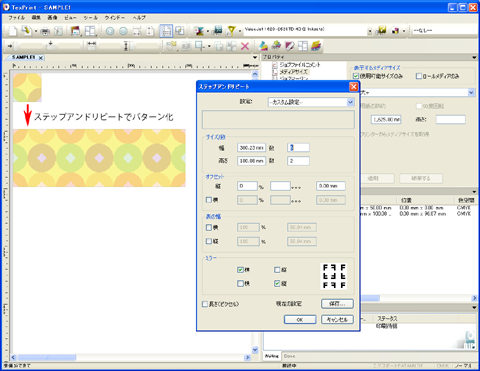This screenshot has width=480, height=371.
Task: Click the cyan-magenta-yellow ink layers icon
Action: [263, 46]
